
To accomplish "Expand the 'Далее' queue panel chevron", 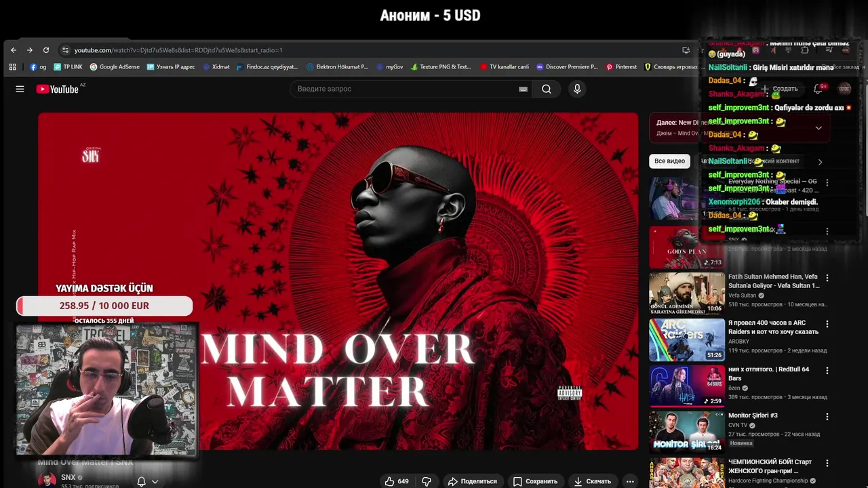I will coord(818,127).
